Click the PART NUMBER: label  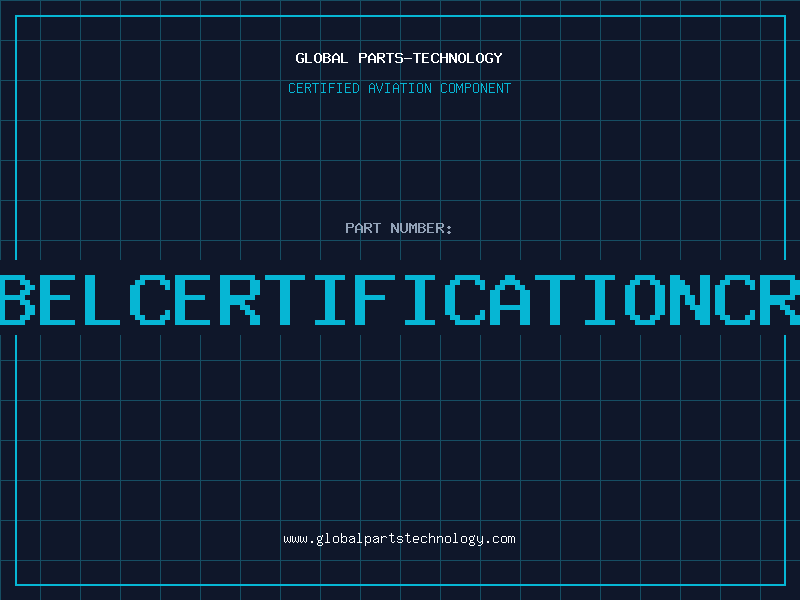(x=399, y=228)
